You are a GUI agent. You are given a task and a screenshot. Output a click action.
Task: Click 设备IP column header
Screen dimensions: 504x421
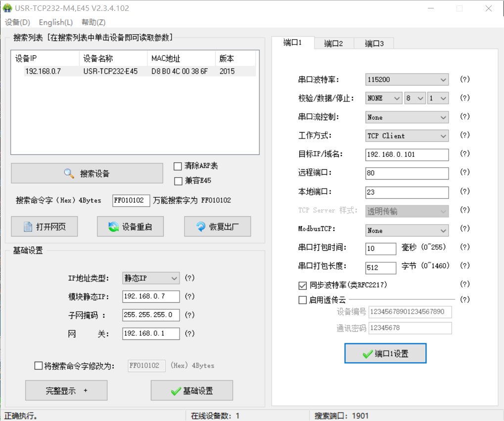(x=46, y=58)
